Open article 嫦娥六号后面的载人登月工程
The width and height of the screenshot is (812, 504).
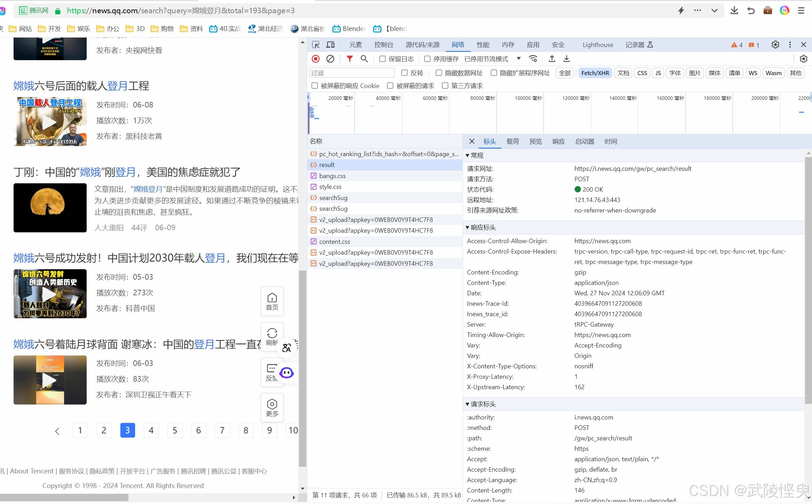click(81, 86)
